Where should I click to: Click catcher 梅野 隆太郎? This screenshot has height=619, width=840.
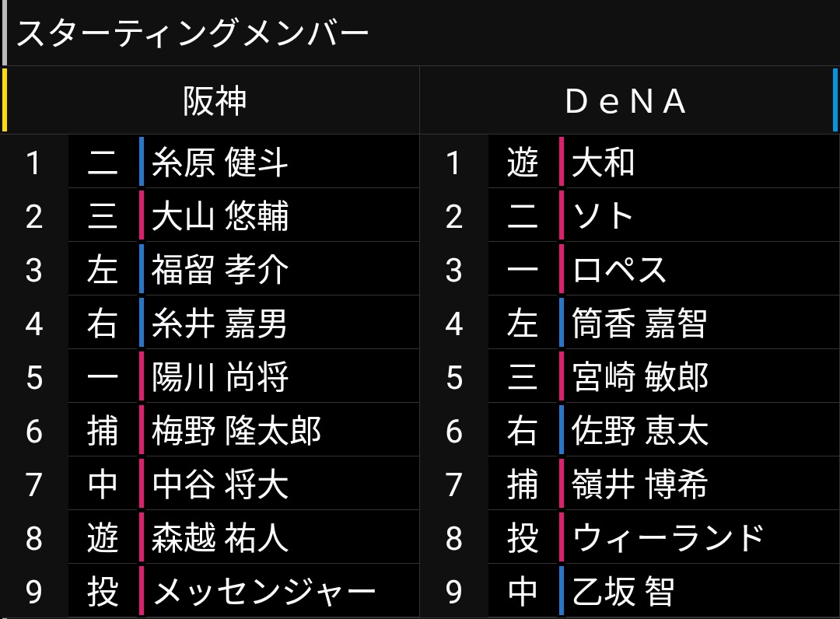236,431
